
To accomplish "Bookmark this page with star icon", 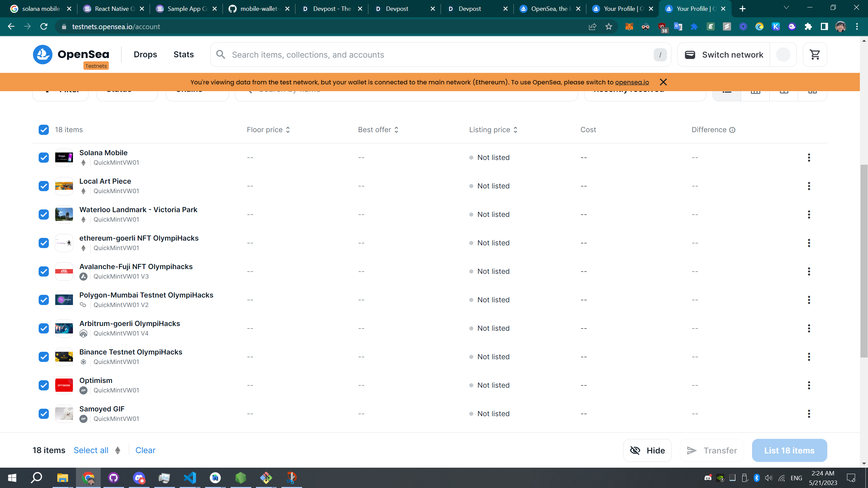I will pos(609,27).
